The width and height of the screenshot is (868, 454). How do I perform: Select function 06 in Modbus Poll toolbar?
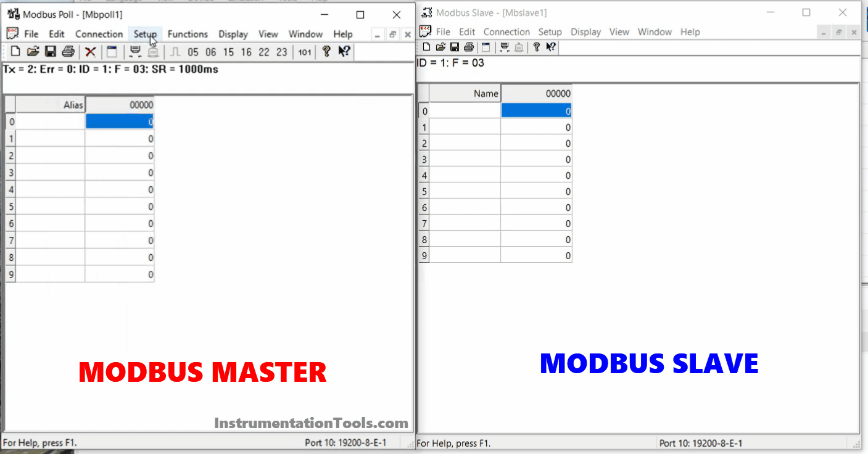[211, 52]
